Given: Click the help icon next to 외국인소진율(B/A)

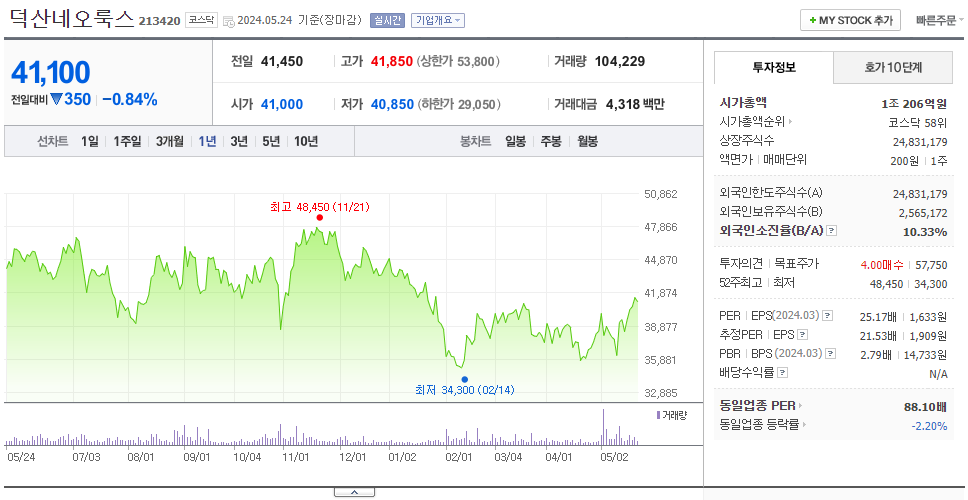Looking at the screenshot, I should coord(832,231).
